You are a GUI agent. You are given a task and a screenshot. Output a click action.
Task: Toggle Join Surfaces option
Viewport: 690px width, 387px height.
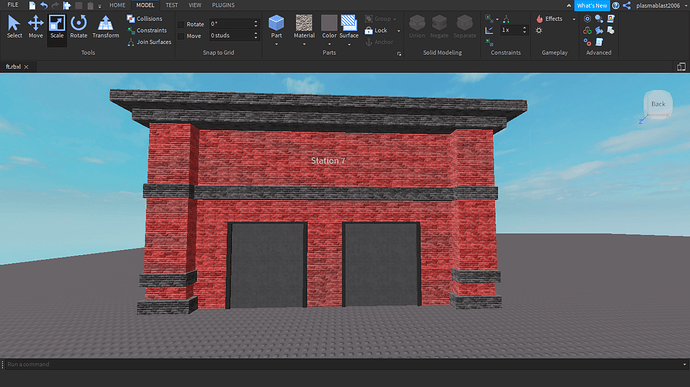coord(149,42)
